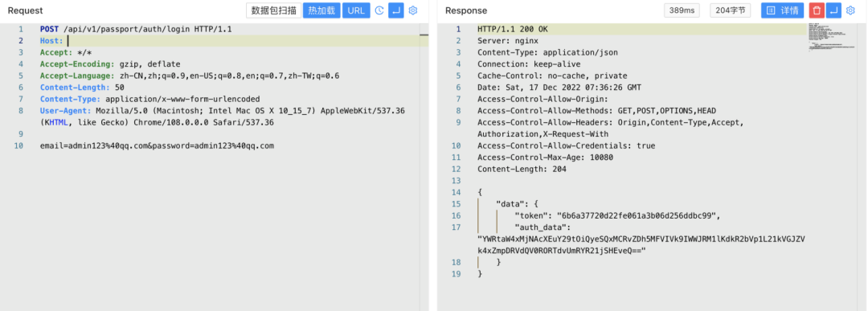Open Response editor settings gear
This screenshot has width=868, height=311.
851,10
